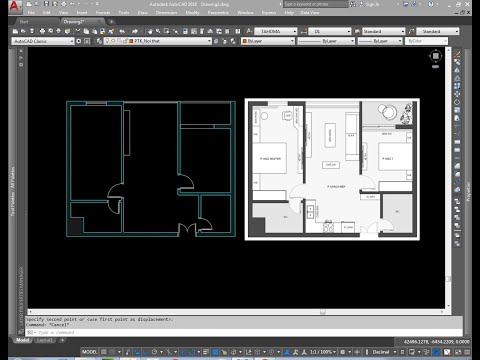480x360 pixels.
Task: Click Sign In link in title bar
Action: [372, 4]
